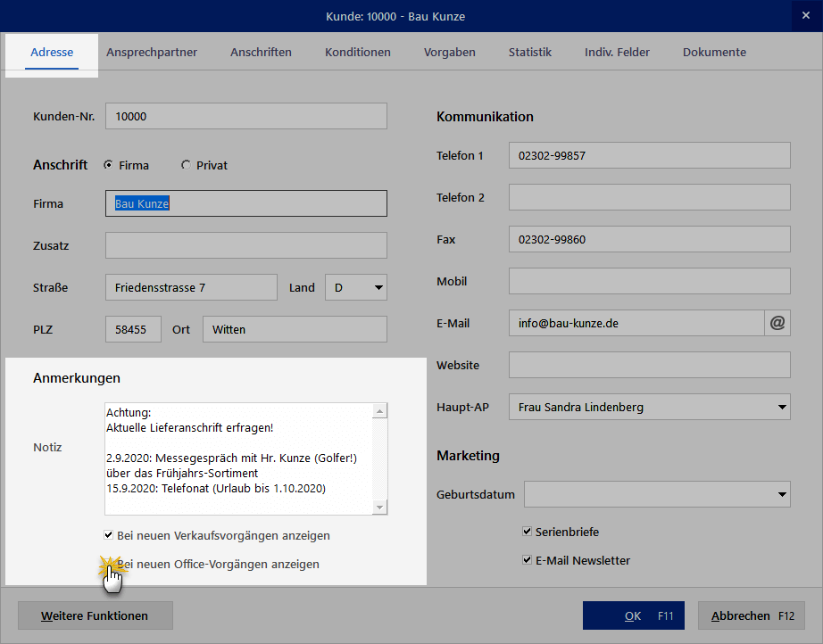Switch to the Ansprechpartner tab
Viewport: 823px width, 644px height.
tap(152, 53)
